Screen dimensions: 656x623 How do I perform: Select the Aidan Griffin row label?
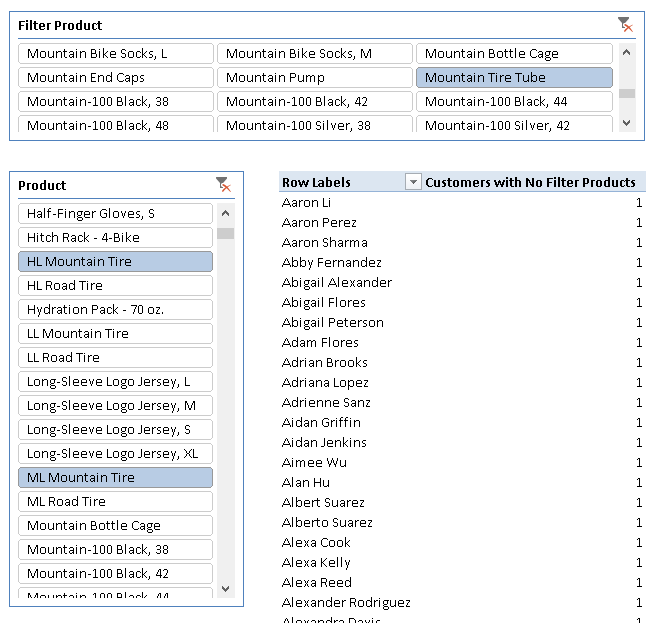click(321, 423)
